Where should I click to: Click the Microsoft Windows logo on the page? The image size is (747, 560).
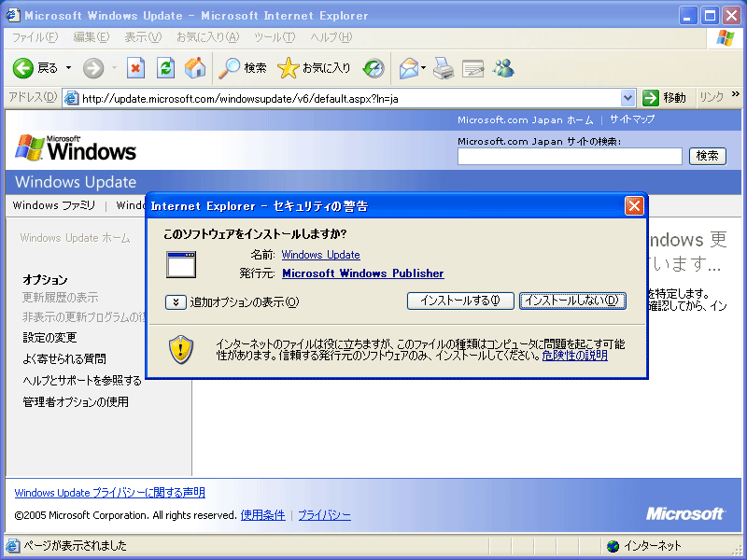click(76, 148)
